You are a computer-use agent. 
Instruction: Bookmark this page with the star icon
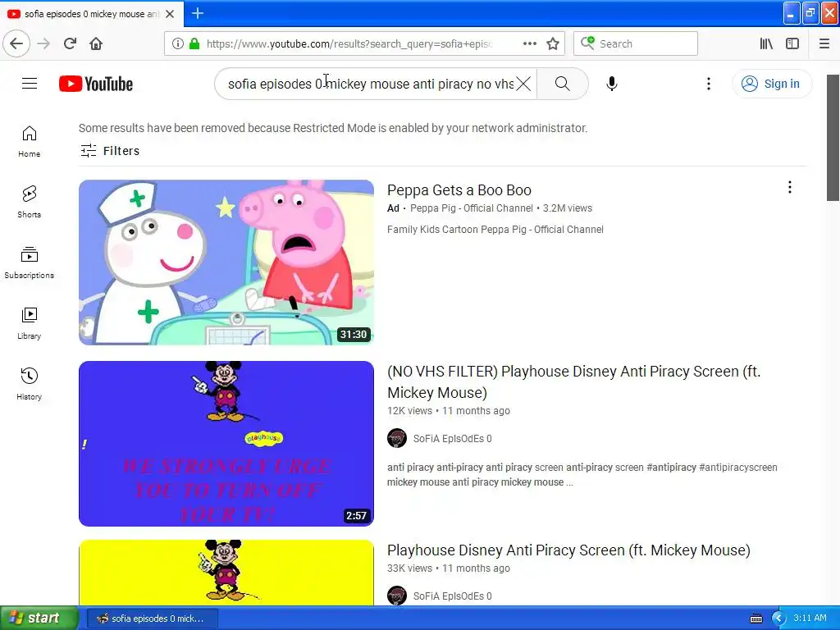[553, 43]
